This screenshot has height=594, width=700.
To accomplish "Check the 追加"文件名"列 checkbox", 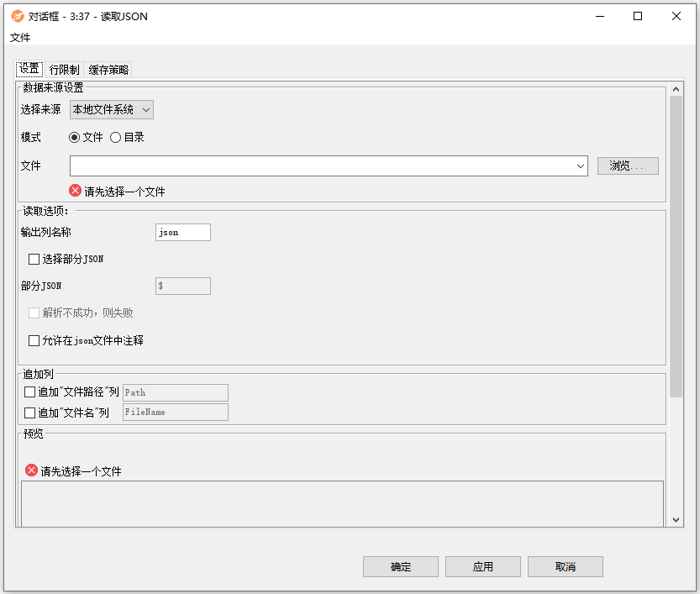I will pyautogui.click(x=30, y=412).
